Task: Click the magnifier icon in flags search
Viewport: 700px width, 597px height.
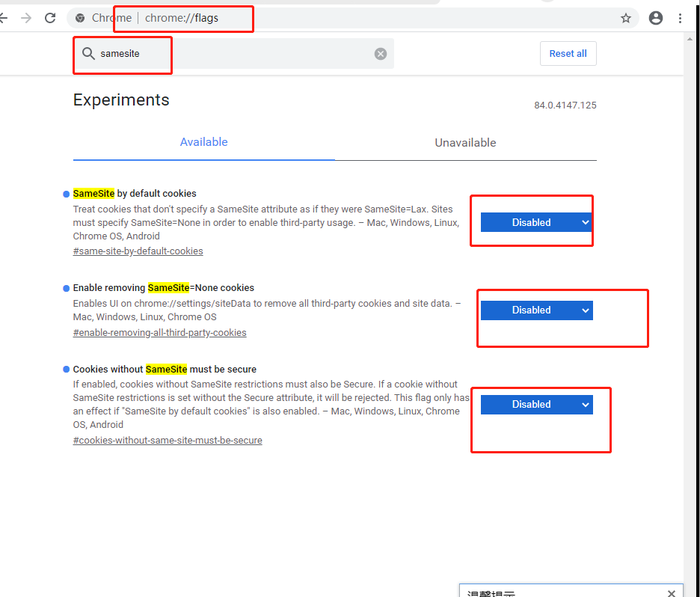Action: pos(88,54)
